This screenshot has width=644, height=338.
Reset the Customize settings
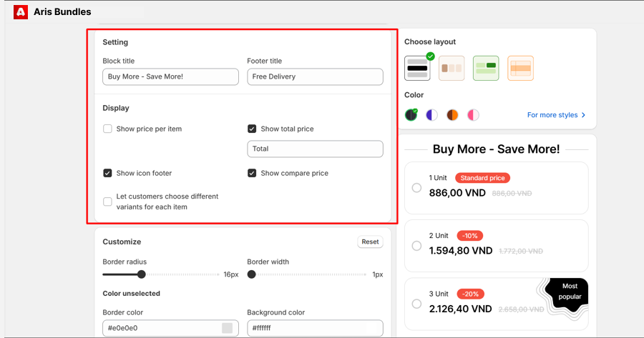370,242
